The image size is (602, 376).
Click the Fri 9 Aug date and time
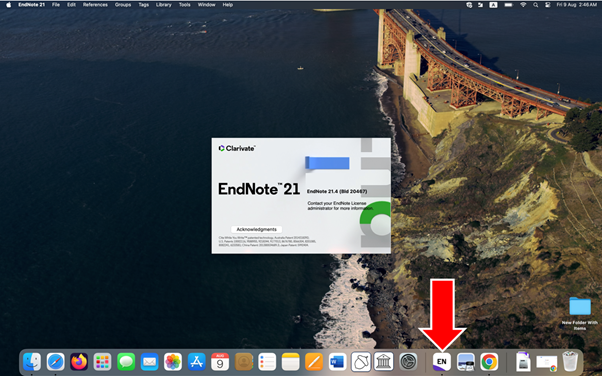click(x=577, y=5)
